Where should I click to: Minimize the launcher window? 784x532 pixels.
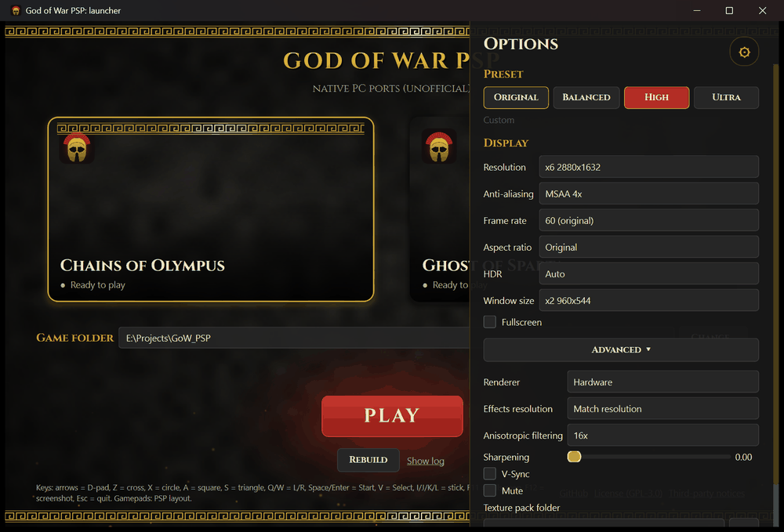tap(696, 10)
